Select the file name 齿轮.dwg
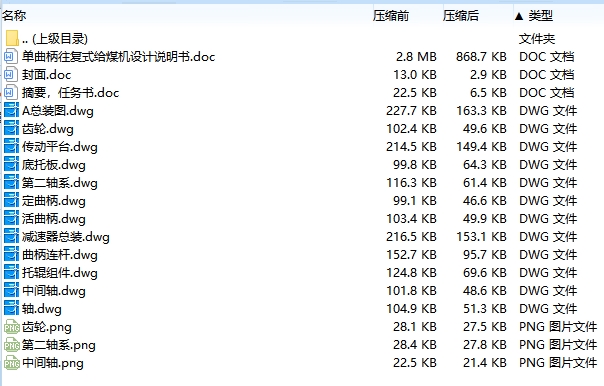The image size is (604, 386). pos(47,129)
